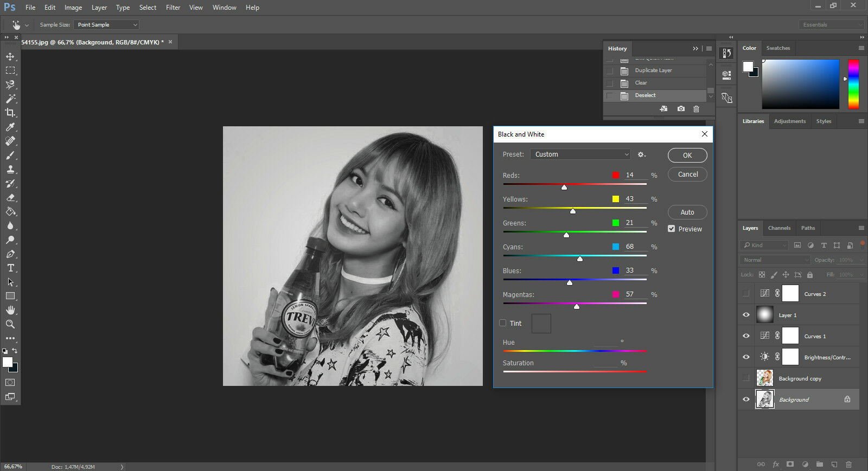Select the Blur tool
868x471 pixels.
pos(10,225)
